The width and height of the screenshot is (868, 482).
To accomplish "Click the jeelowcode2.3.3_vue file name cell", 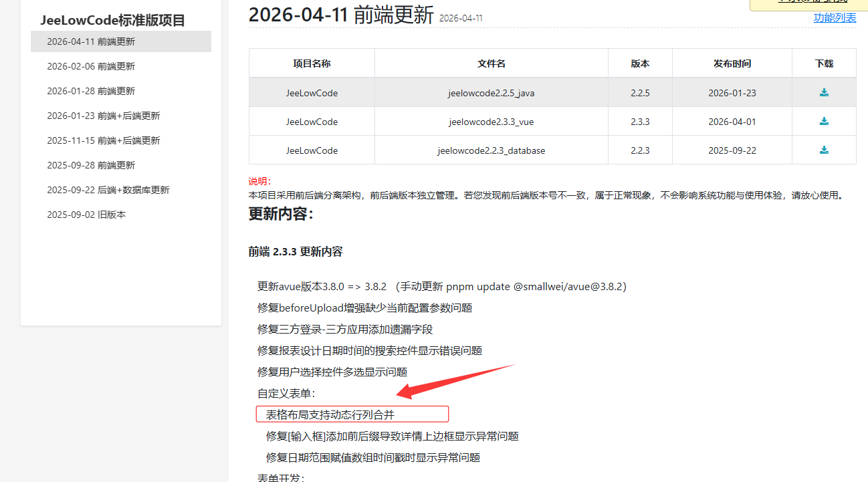I will coord(491,122).
